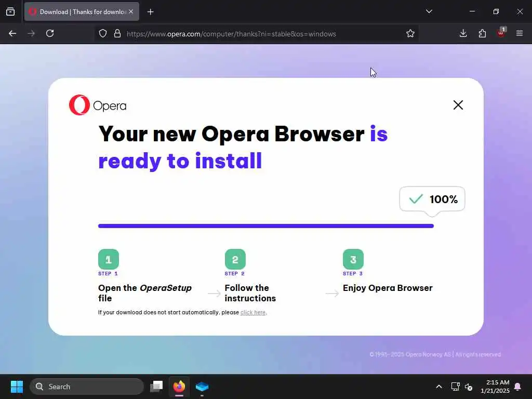Click the green Step 1 badge
532x399 pixels.
point(109,259)
